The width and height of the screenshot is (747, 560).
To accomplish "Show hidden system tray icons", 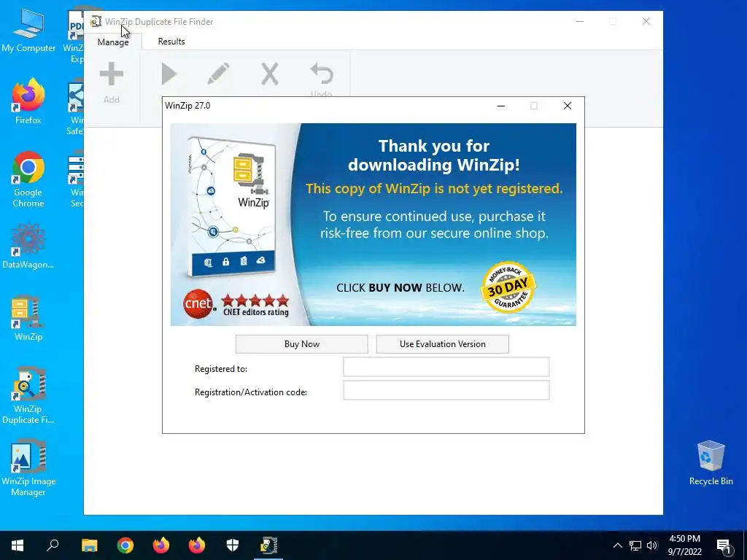I will point(617,545).
